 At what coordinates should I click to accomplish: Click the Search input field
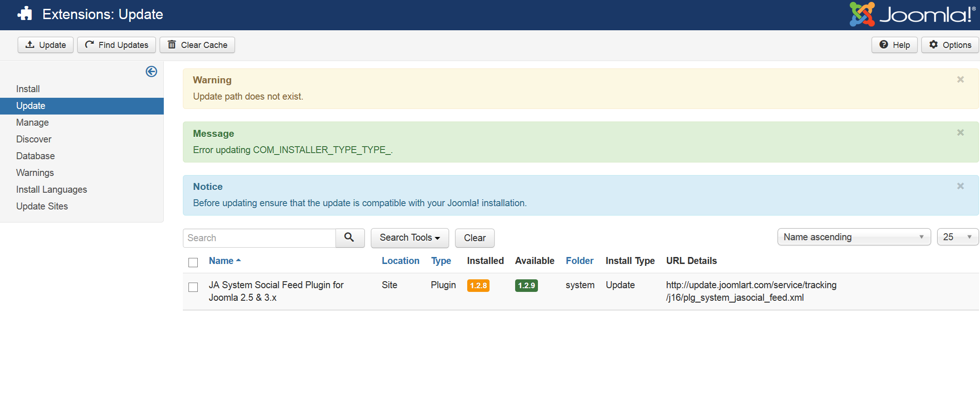click(x=259, y=238)
